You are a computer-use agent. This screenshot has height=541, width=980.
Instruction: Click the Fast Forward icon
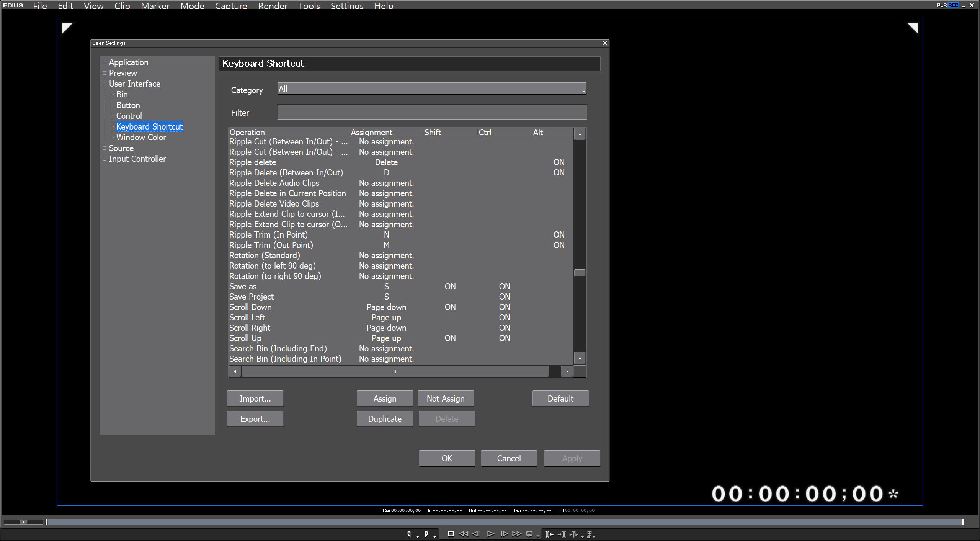pos(517,534)
